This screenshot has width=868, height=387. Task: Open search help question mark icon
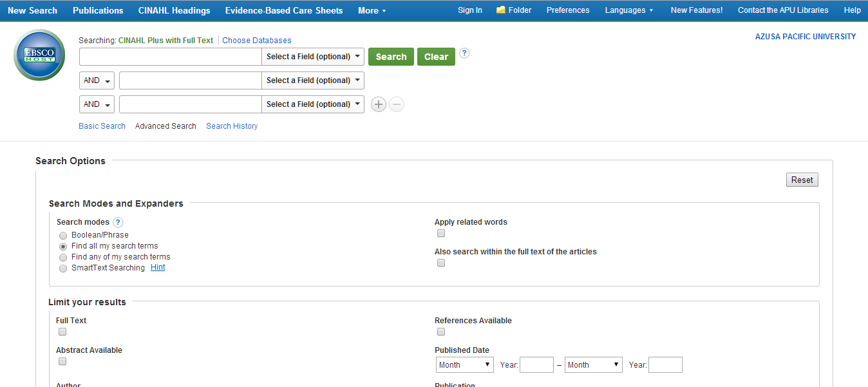point(464,53)
